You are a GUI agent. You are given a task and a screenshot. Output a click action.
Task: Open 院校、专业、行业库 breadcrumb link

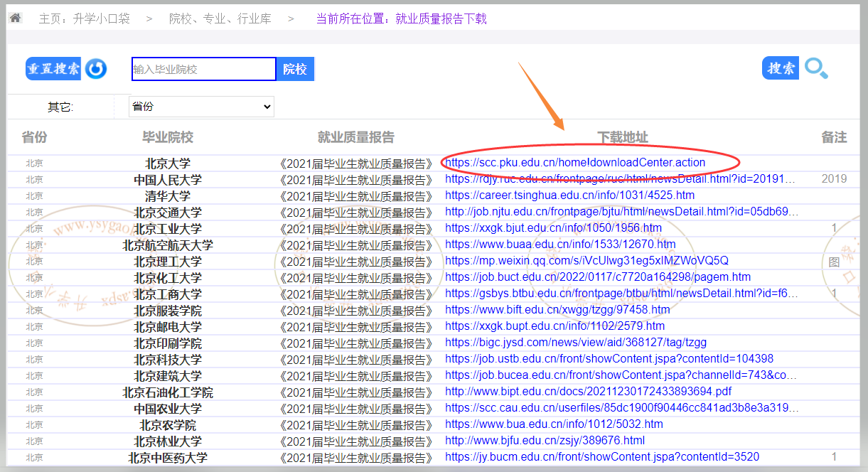(x=220, y=18)
